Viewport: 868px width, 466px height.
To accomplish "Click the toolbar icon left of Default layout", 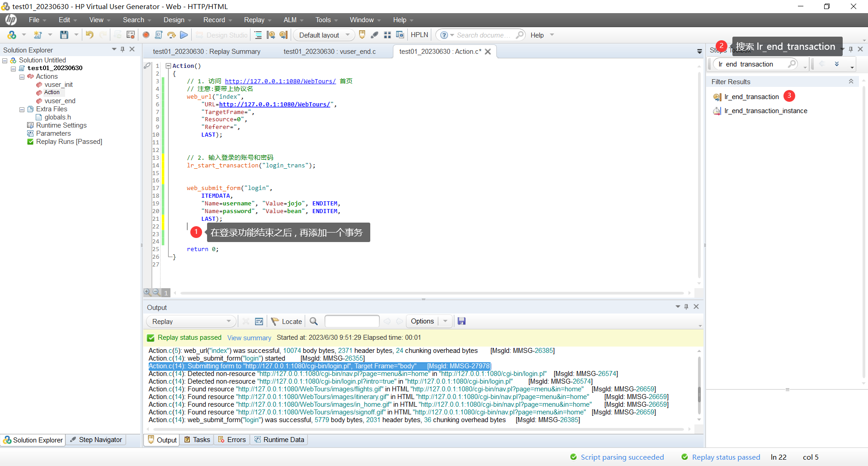I will [x=283, y=35].
